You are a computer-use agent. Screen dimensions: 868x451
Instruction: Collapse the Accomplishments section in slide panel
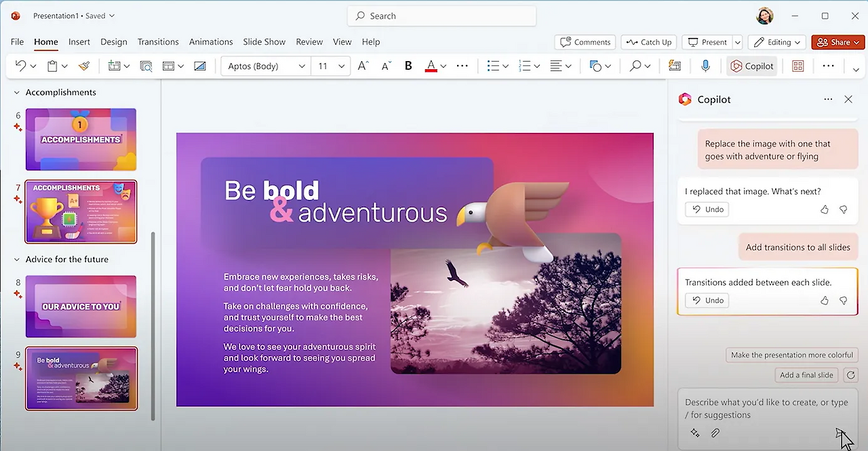pos(16,92)
